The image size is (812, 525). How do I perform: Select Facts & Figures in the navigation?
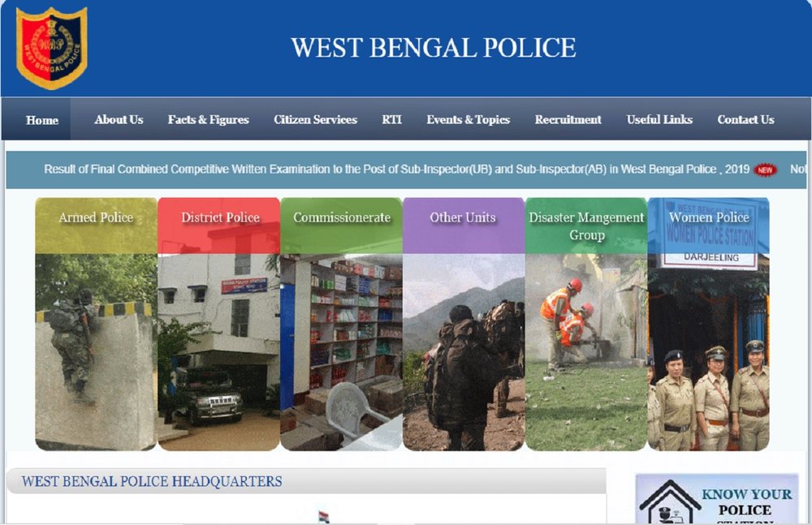click(x=208, y=119)
